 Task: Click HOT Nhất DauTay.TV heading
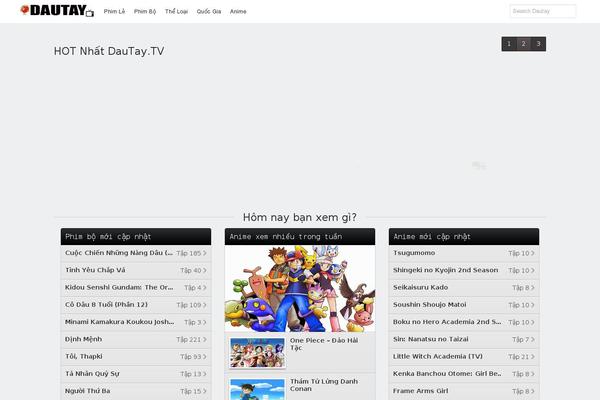[109, 51]
